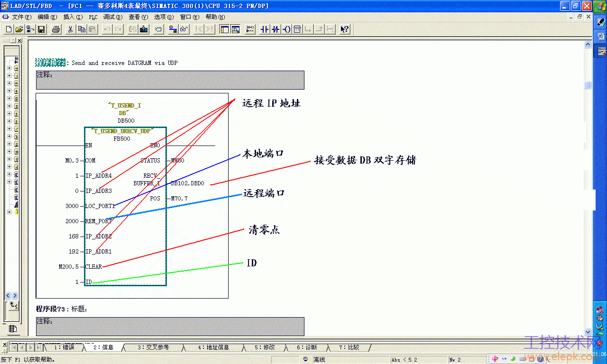This screenshot has width=607, height=364.
Task: Insert a normally open contact
Action: pos(265,29)
